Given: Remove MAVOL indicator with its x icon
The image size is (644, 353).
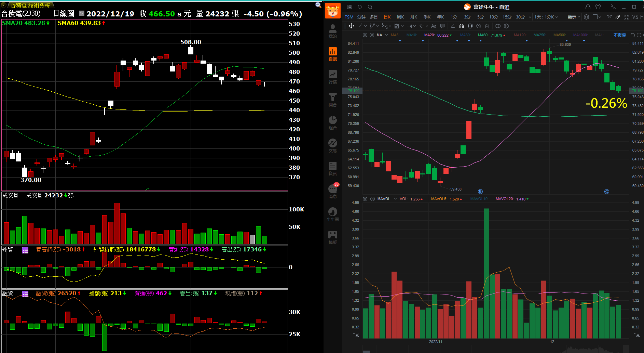Looking at the screenshot, I should [x=372, y=199].
